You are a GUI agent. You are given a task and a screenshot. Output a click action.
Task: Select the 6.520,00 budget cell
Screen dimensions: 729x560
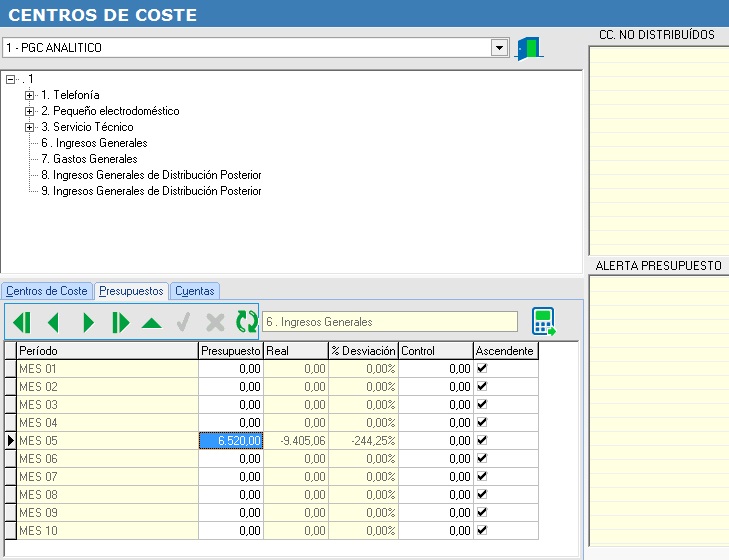[231, 440]
